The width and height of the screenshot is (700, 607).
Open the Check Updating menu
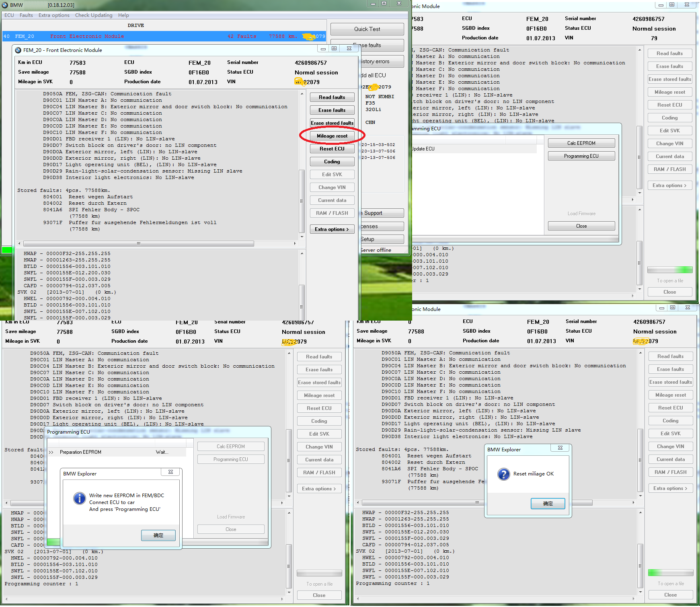[x=94, y=15]
